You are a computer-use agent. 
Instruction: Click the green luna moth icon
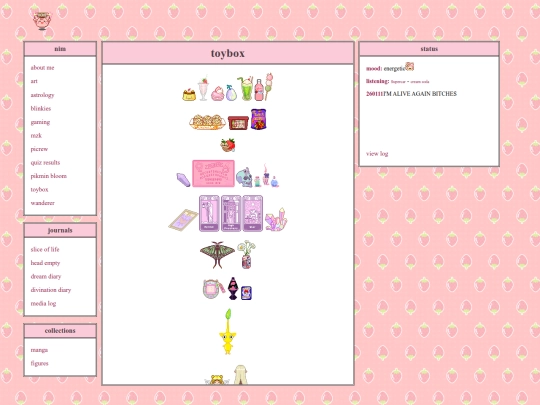coord(217,255)
